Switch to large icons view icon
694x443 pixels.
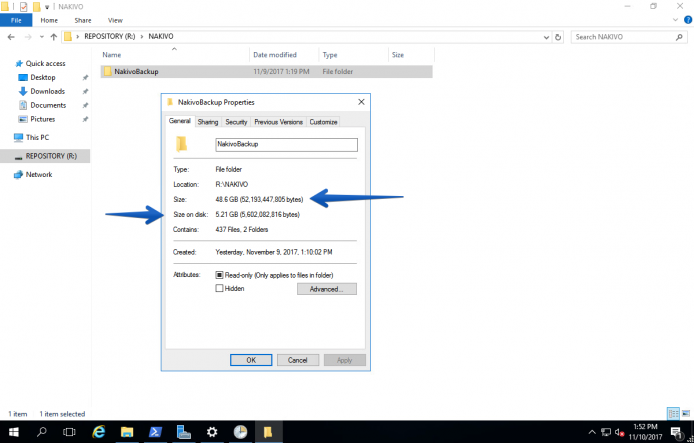tap(686, 414)
